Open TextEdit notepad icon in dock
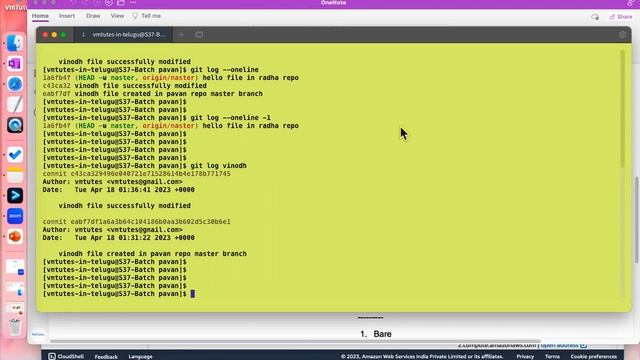640x360 pixels. [x=15, y=104]
